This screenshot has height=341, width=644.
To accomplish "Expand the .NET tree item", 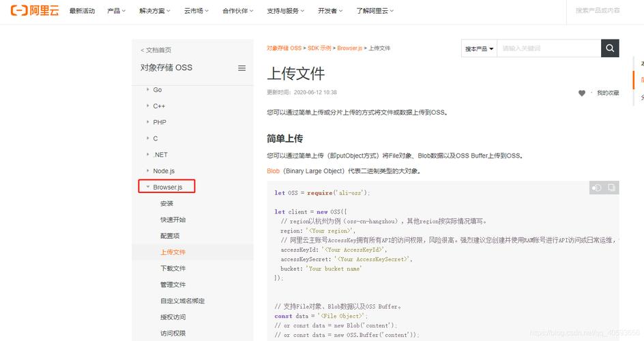I will 157,155.
